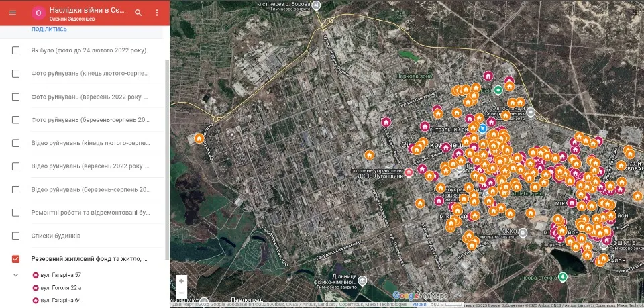Uncheck the 'Резервний житловий фонд' layer
The image size is (644, 308).
[15, 259]
